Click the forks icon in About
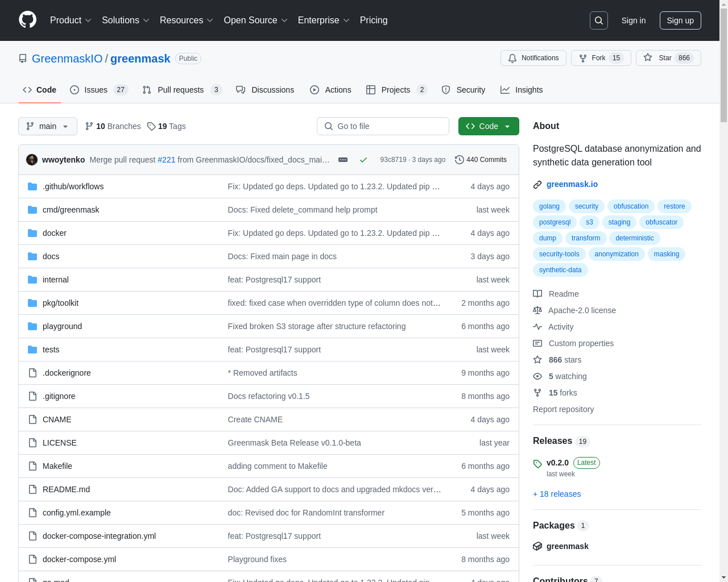 coord(537,393)
